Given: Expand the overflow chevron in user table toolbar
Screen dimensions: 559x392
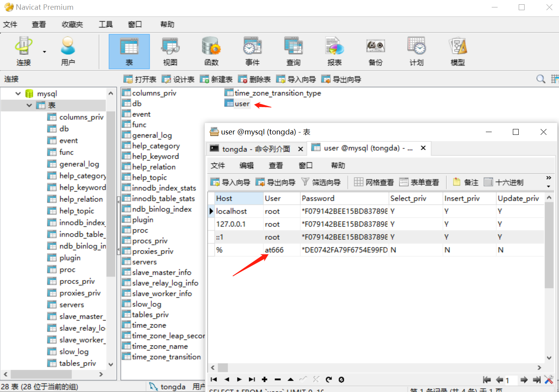Looking at the screenshot, I should click(548, 178).
